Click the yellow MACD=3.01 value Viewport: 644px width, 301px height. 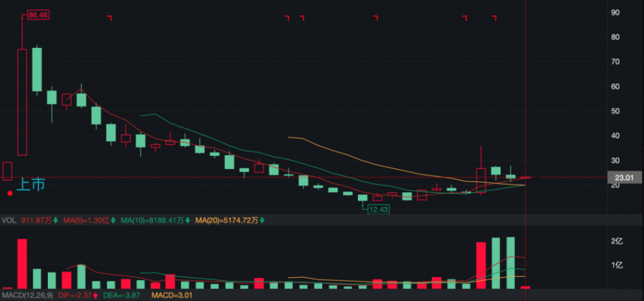[169, 295]
